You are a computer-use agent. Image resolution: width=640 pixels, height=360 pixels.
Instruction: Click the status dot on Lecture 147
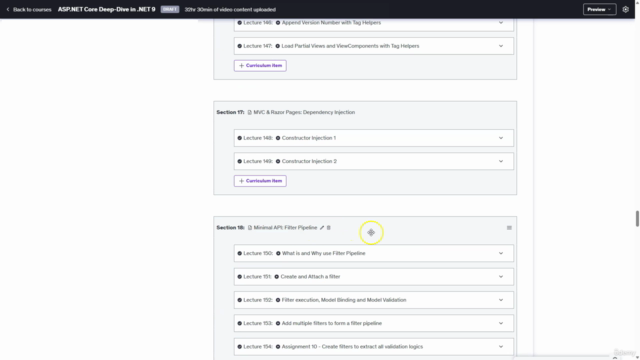click(x=240, y=46)
